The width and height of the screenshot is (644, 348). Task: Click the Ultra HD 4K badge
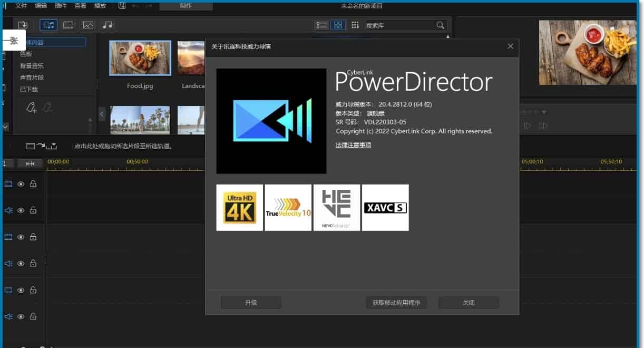[240, 207]
